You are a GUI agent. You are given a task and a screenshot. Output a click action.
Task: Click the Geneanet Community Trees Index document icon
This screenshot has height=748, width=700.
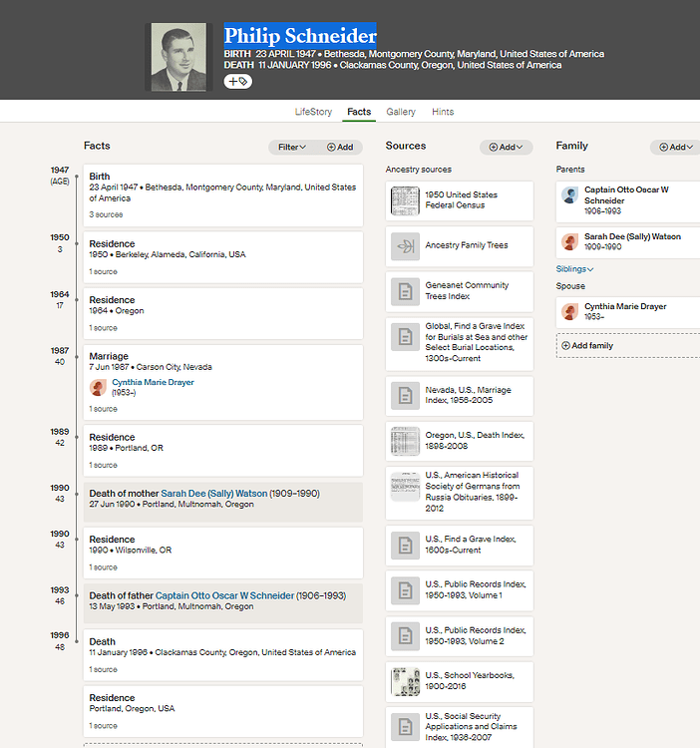point(405,291)
